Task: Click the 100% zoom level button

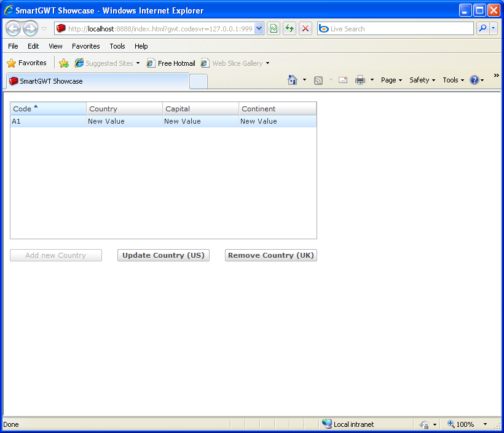Action: coord(461,424)
